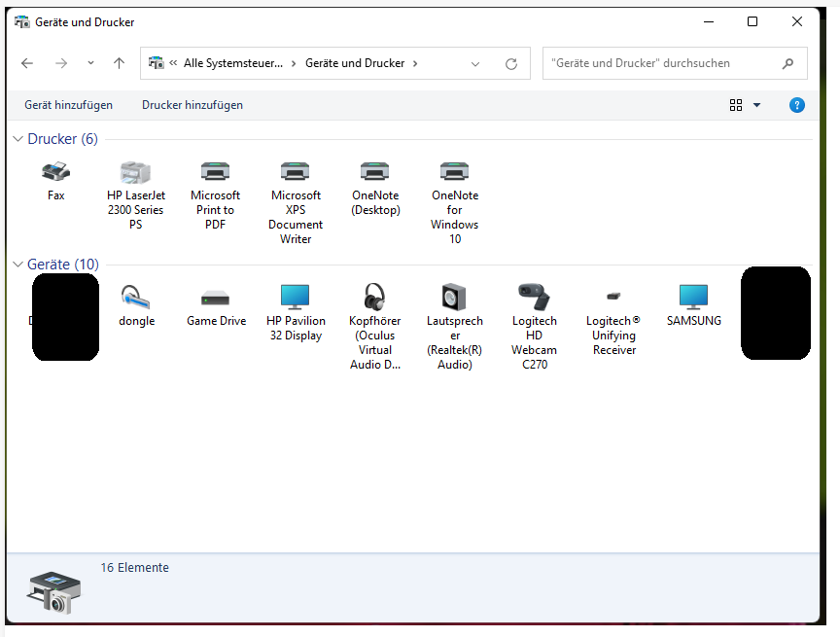Select the dongle headset device icon
This screenshot has width=840, height=637.
135,297
